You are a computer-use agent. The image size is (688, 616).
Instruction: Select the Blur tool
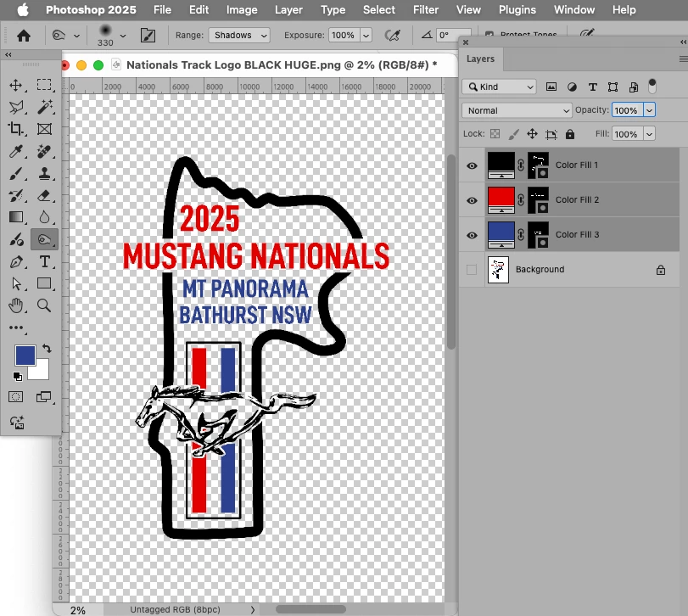[x=44, y=217]
